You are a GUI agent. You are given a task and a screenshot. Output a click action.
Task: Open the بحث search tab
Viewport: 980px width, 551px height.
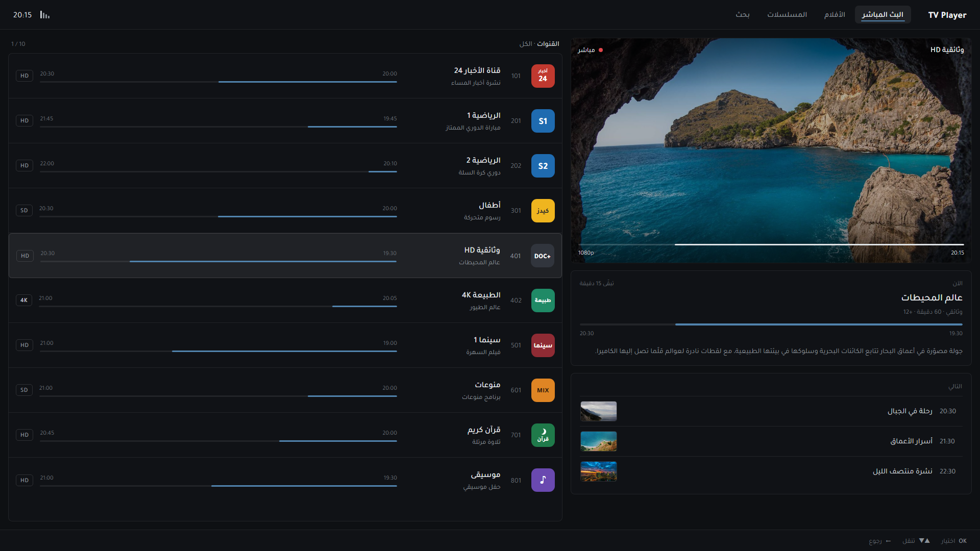(742, 15)
